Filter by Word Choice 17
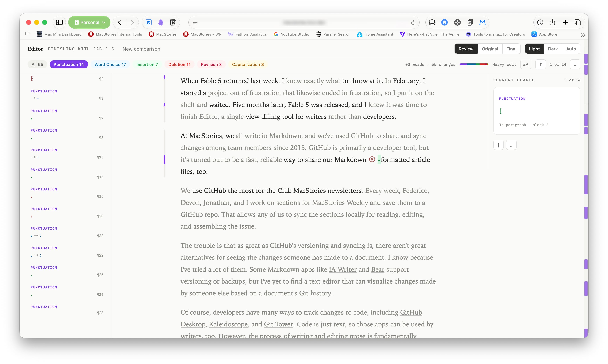The image size is (608, 364). (110, 64)
